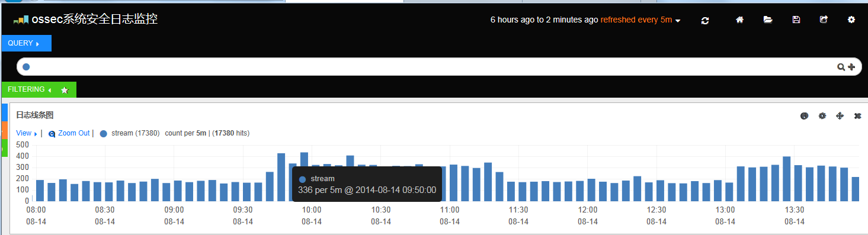Click the share dashboard icon
The width and height of the screenshot is (868, 235).
click(824, 20)
